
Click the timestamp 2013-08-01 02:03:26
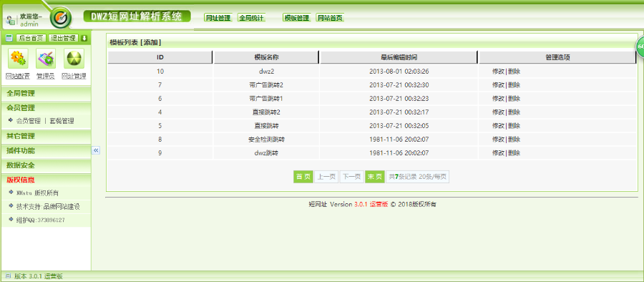(x=399, y=71)
